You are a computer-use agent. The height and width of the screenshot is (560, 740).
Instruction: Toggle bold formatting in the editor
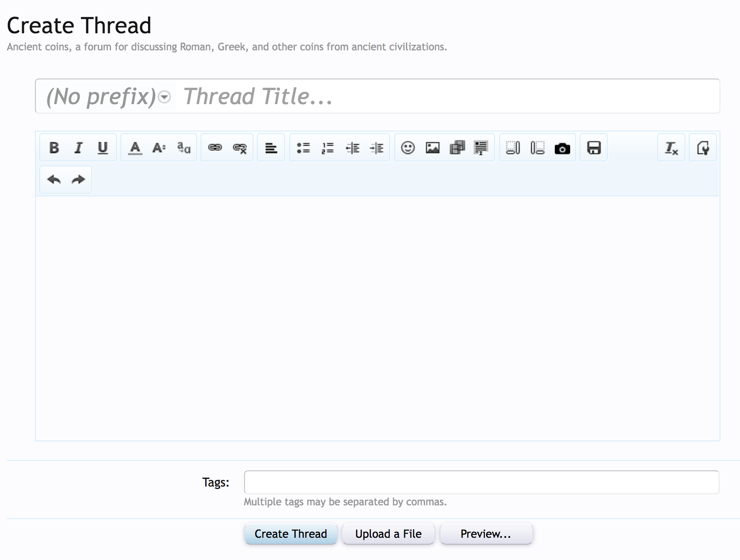click(x=54, y=148)
